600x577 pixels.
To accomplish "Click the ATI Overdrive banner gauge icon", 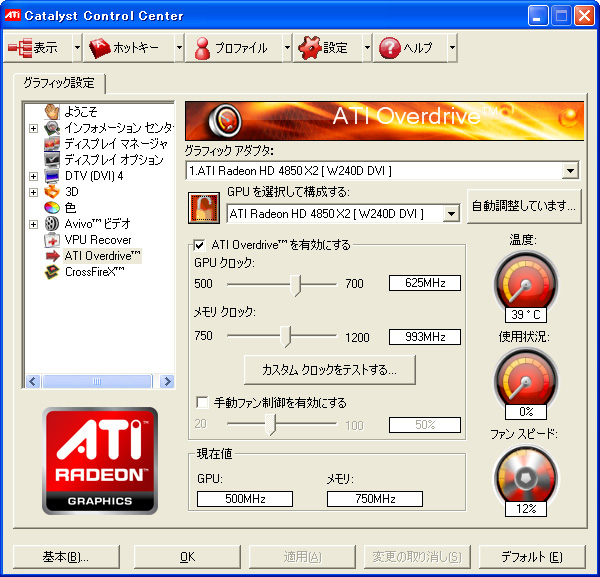I will click(x=225, y=121).
